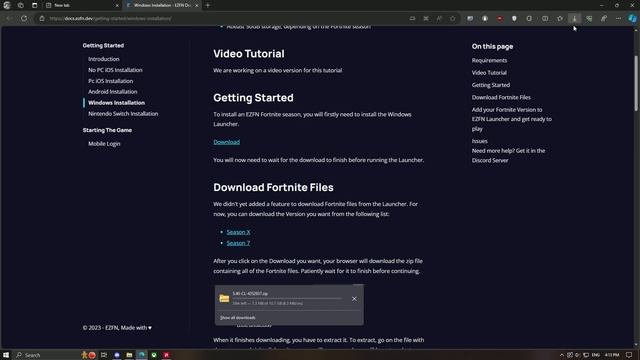The height and width of the screenshot is (360, 640).
Task: Click the zip folder icon in download popup
Action: coord(224,298)
